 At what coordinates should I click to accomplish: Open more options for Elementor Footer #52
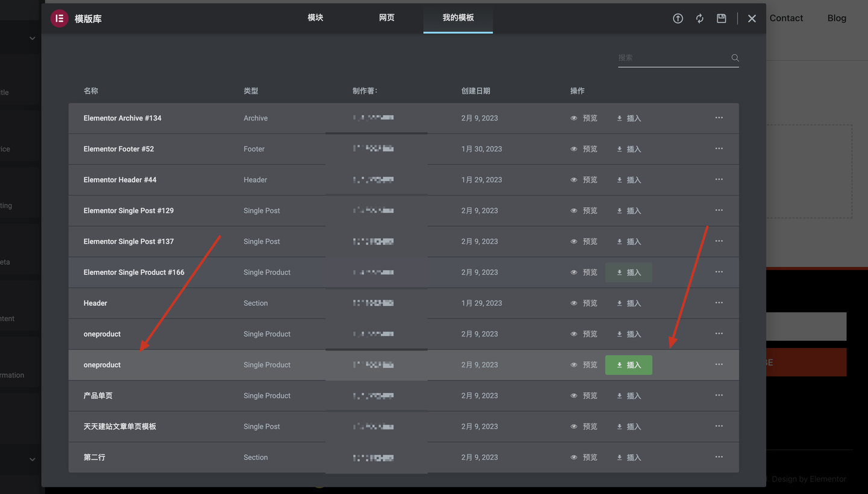coord(719,148)
